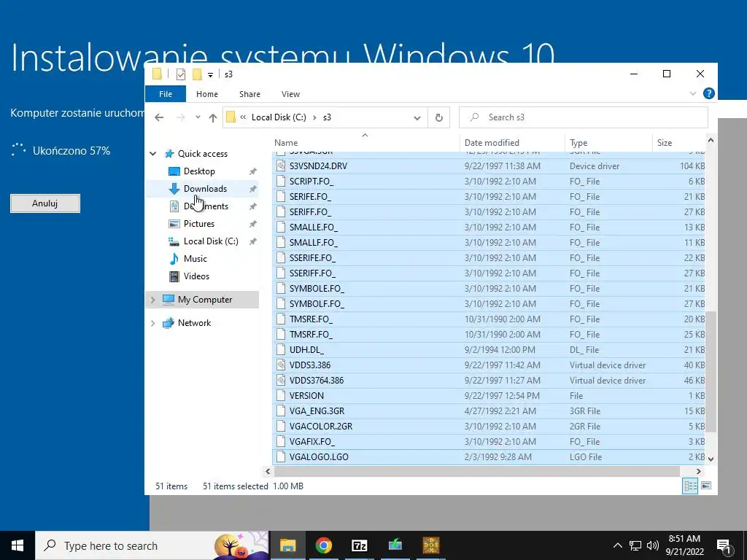The height and width of the screenshot is (560, 747).
Task: Switch to Large icons view layout
Action: click(x=706, y=486)
